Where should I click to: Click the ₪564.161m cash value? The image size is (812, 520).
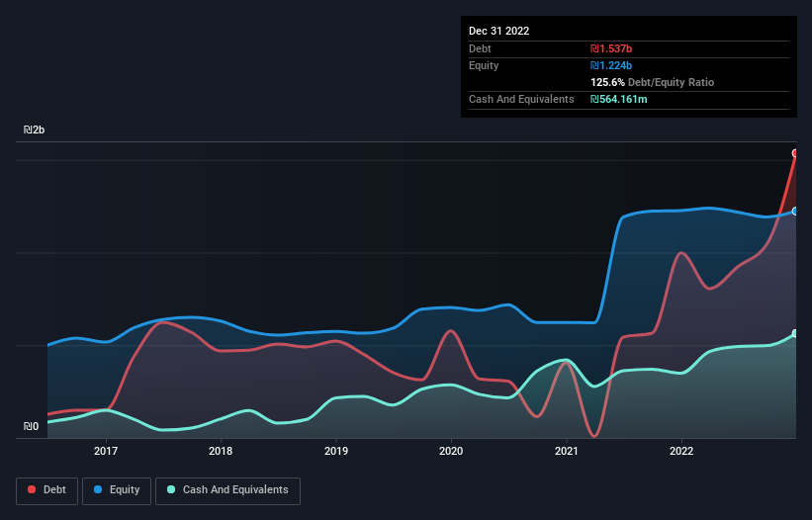pyautogui.click(x=619, y=99)
